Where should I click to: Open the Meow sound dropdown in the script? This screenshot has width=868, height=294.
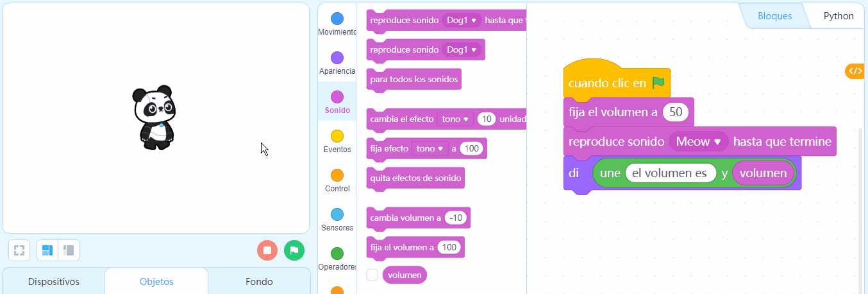tap(699, 141)
